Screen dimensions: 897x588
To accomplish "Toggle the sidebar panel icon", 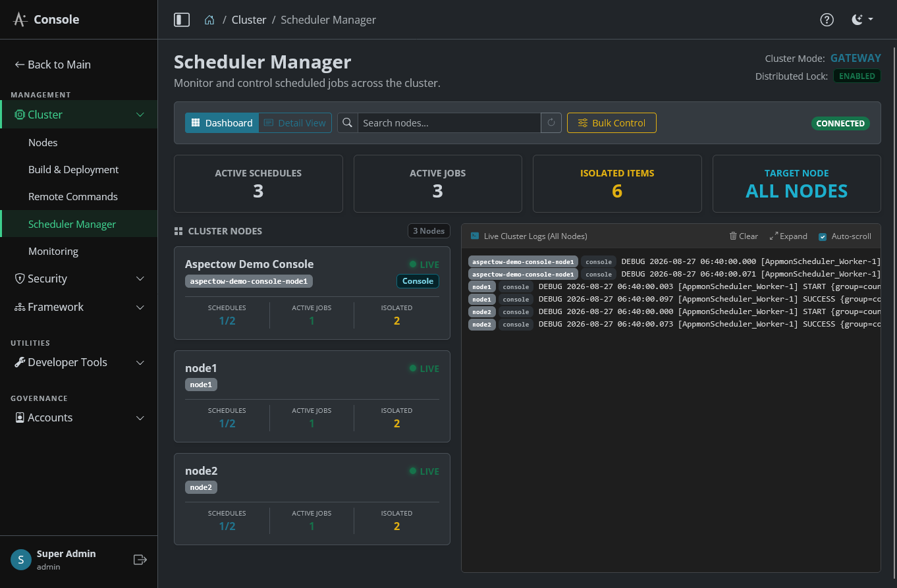I will point(182,20).
